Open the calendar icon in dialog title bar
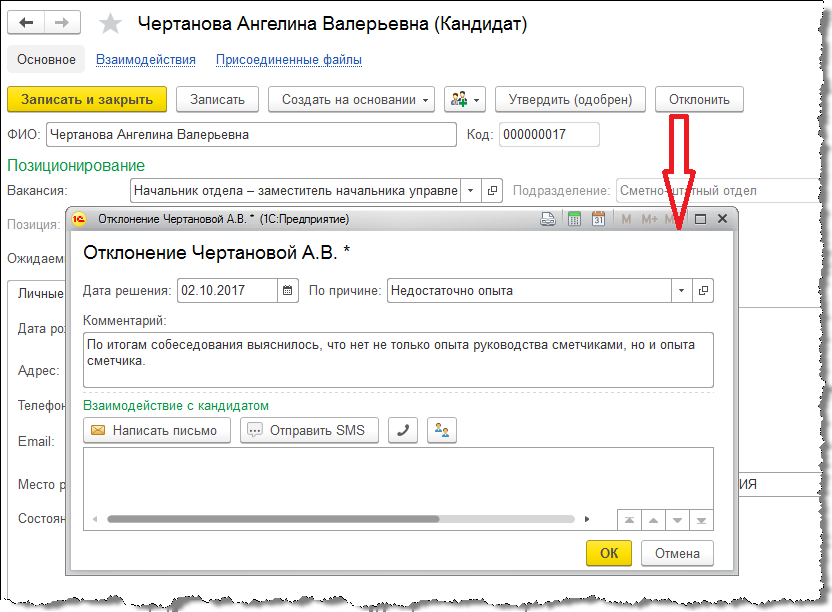This screenshot has width=832, height=612. pyautogui.click(x=598, y=219)
